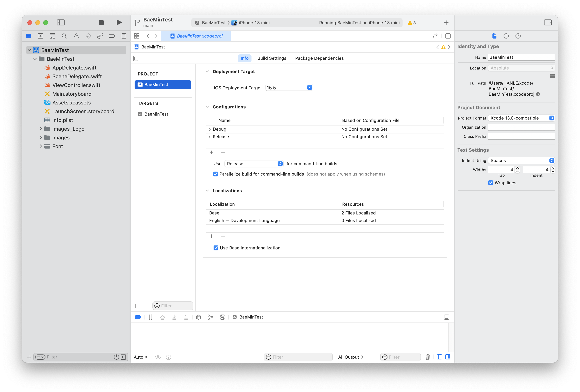Open the BaeMinTest scheme menu
The height and width of the screenshot is (392, 580).
pos(210,23)
